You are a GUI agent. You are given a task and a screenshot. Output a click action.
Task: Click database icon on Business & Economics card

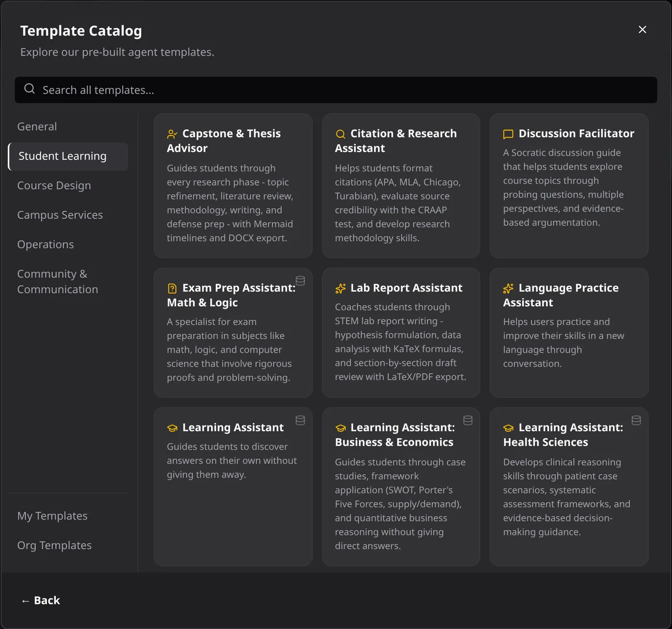(x=468, y=420)
